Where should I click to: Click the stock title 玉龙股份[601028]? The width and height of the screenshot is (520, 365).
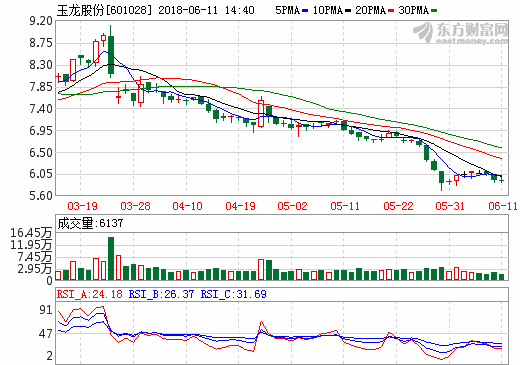click(x=104, y=10)
